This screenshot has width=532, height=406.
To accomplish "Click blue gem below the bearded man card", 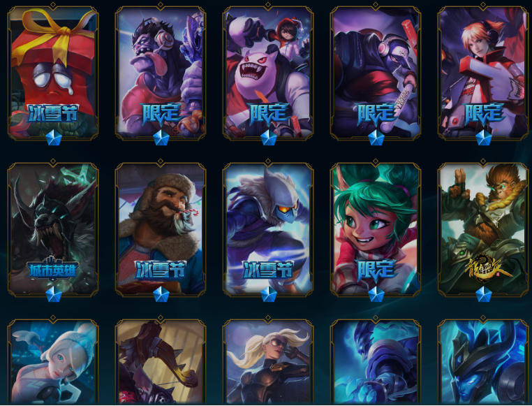I will pos(161,294).
